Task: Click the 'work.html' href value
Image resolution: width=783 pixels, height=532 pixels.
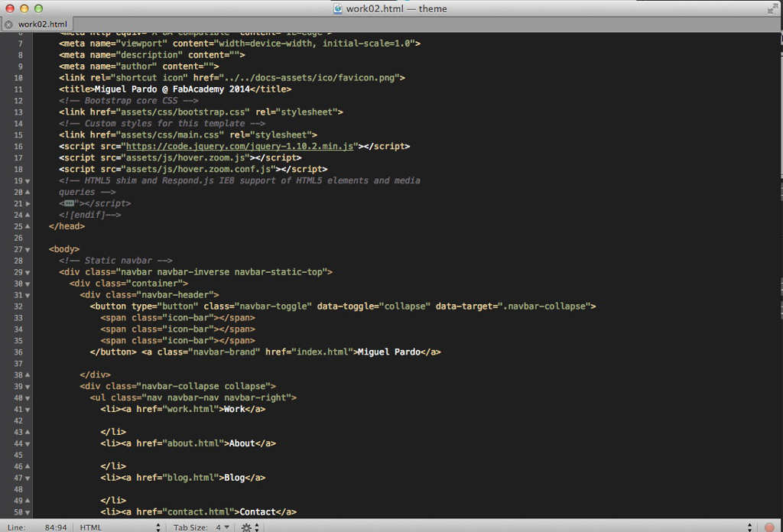Action: [x=190, y=409]
